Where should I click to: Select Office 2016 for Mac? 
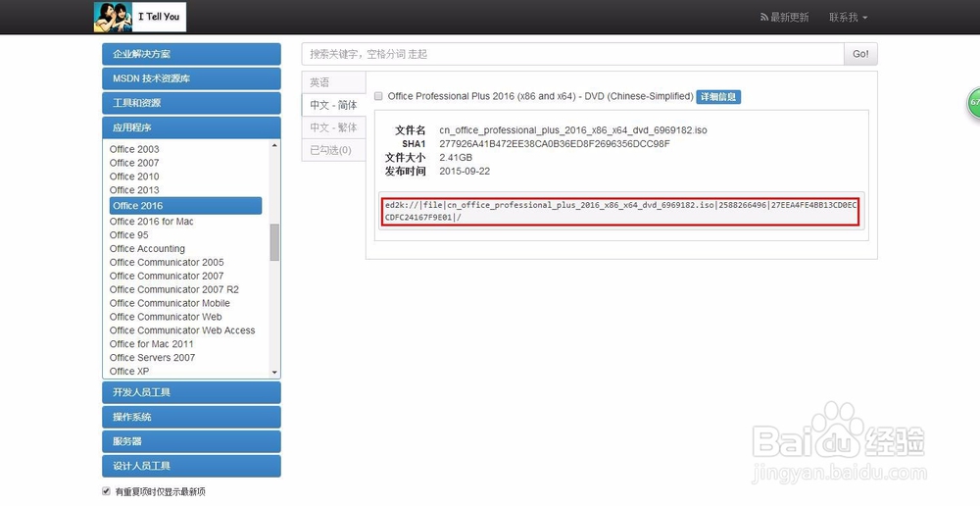(151, 222)
